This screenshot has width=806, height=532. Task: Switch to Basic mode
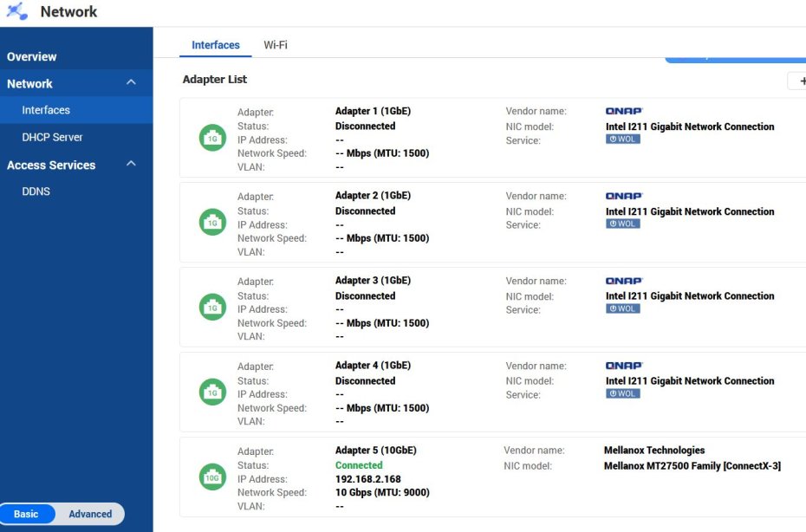pyautogui.click(x=26, y=514)
